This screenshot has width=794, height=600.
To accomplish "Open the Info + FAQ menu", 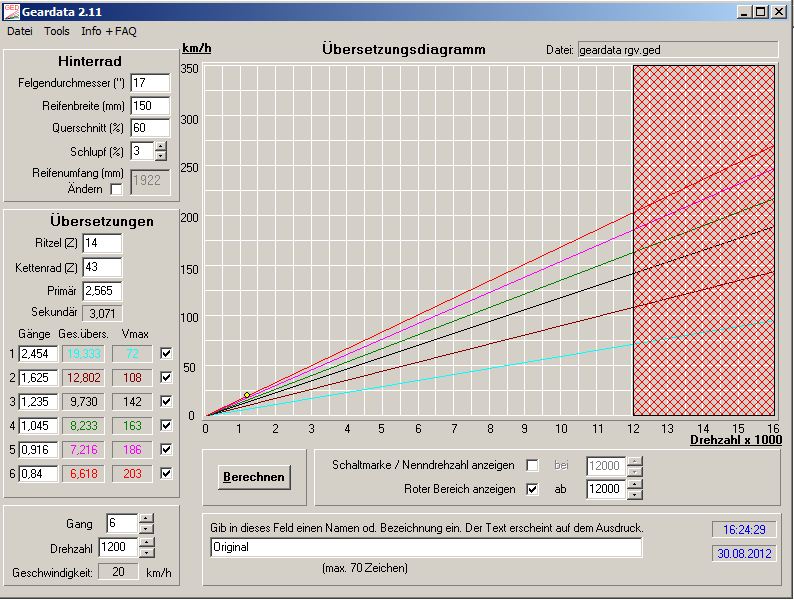I will point(109,31).
